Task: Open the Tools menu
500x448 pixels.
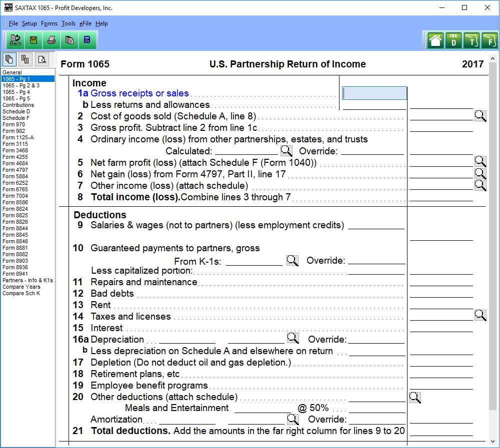Action: 68,23
